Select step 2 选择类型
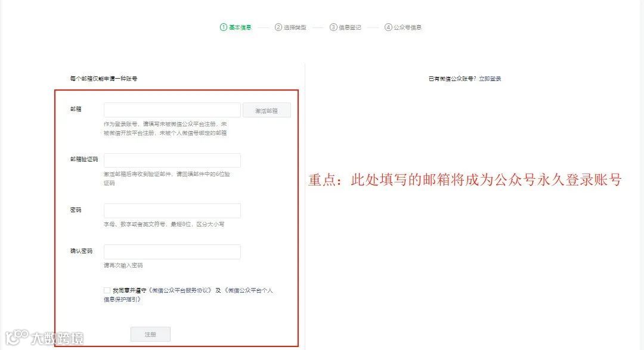The height and width of the screenshot is (350, 644). (x=290, y=27)
